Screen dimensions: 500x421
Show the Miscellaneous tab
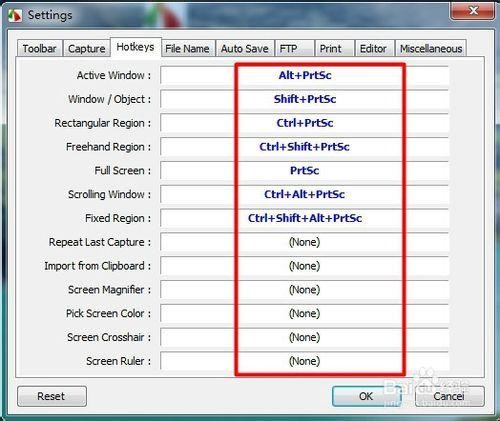click(431, 49)
